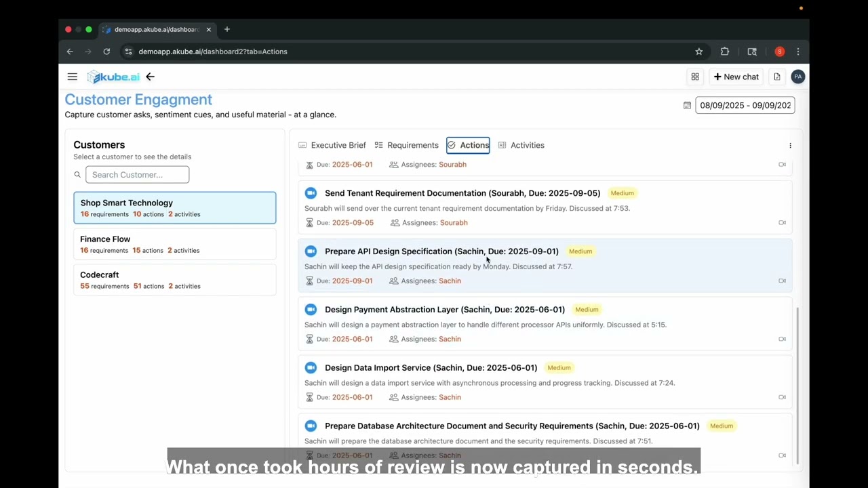Viewport: 868px width, 488px height.
Task: Open the date range field 08/09/2025
Action: pyautogui.click(x=745, y=105)
